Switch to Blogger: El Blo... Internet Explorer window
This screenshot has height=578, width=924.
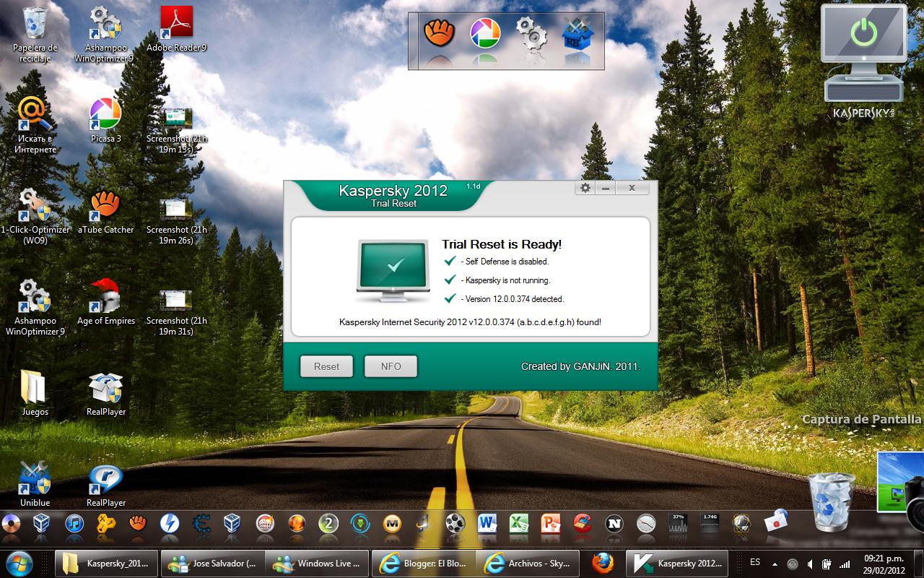(424, 563)
